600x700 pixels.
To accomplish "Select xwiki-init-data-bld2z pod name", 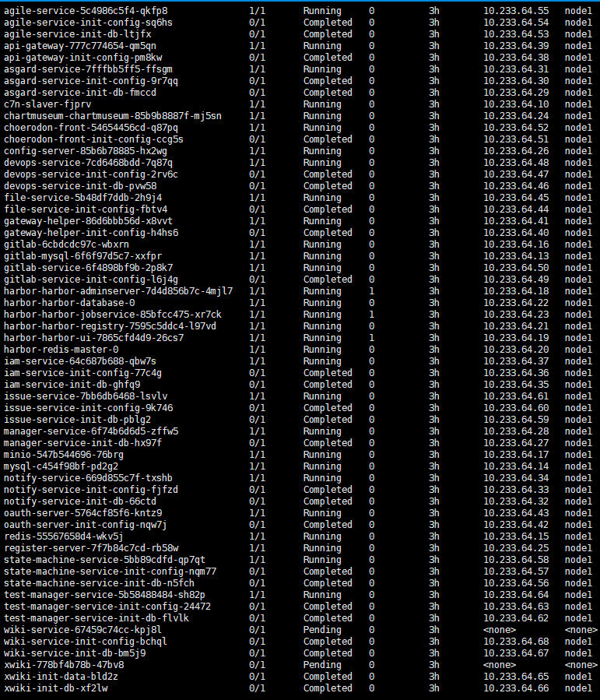I will [61, 677].
